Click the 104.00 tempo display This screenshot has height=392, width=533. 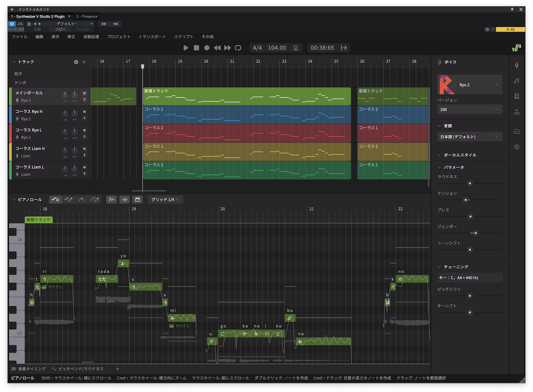click(277, 48)
